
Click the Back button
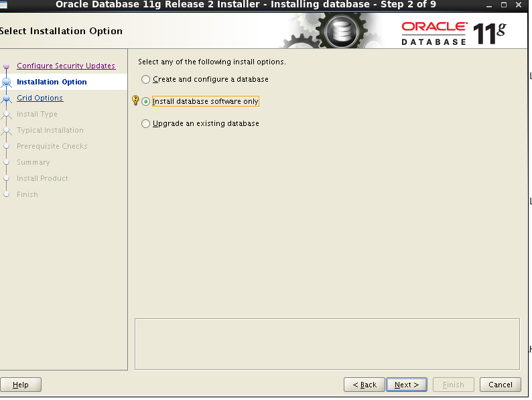pos(364,385)
